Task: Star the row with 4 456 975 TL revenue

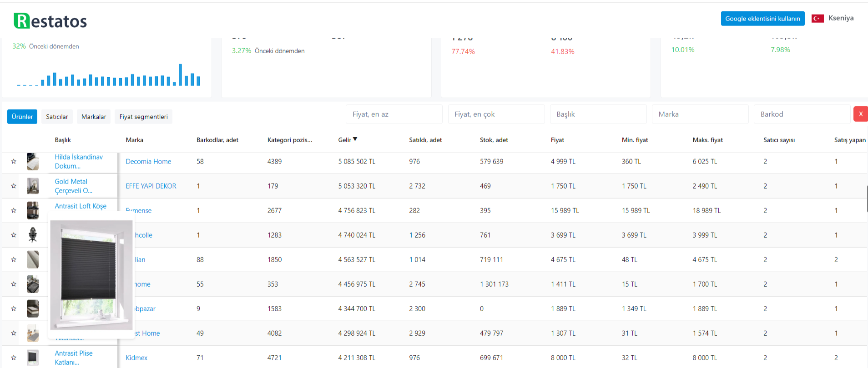Action: 14,284
